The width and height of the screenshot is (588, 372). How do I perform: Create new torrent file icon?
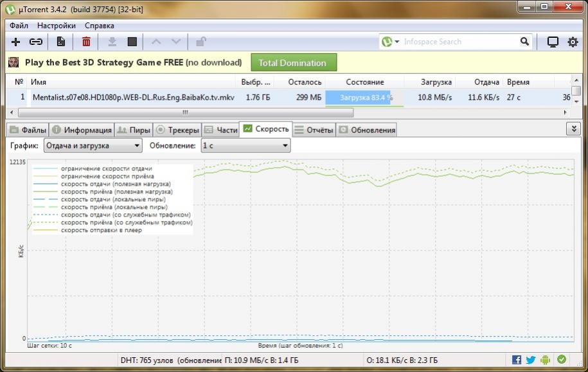click(61, 42)
